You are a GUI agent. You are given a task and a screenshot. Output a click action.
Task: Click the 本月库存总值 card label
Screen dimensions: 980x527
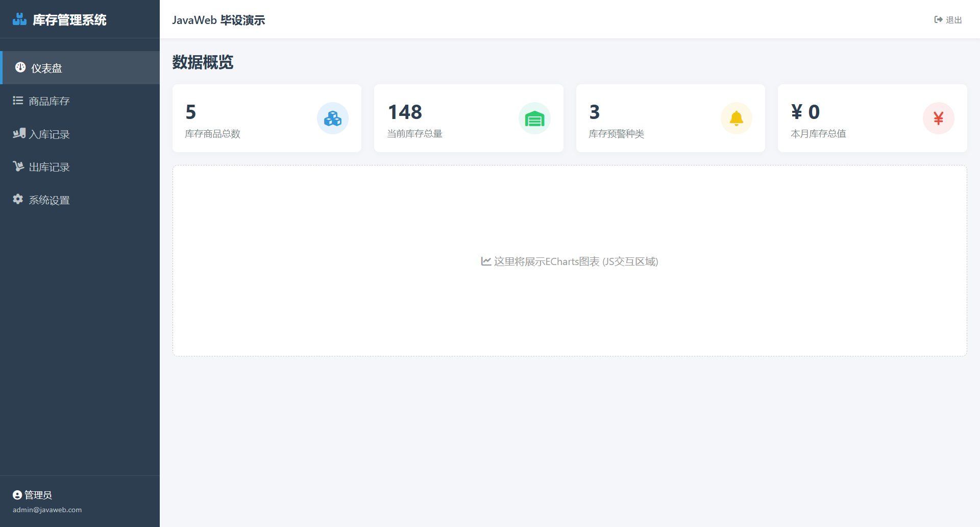point(818,134)
